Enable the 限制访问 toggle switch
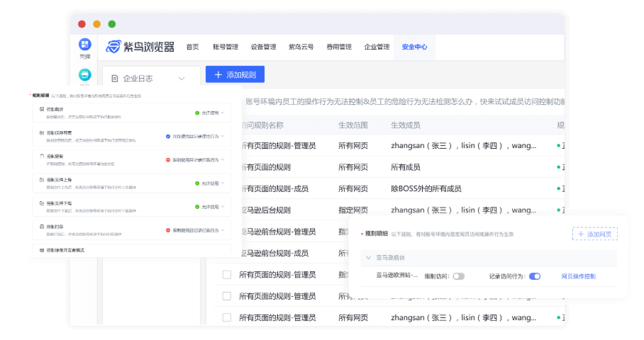Image resolution: width=644 pixels, height=340 pixels. tap(458, 276)
